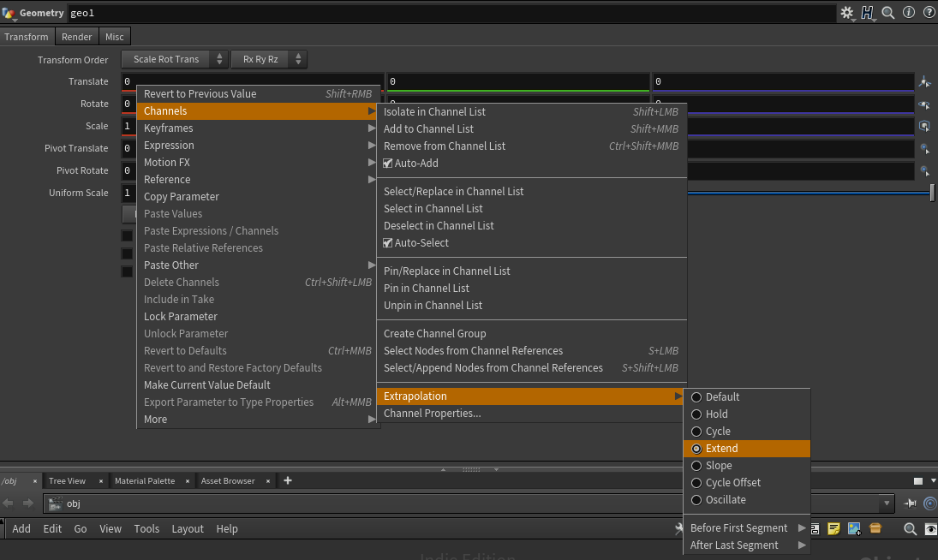Select Default extrapolation radio button
The height and width of the screenshot is (560, 938).
696,397
